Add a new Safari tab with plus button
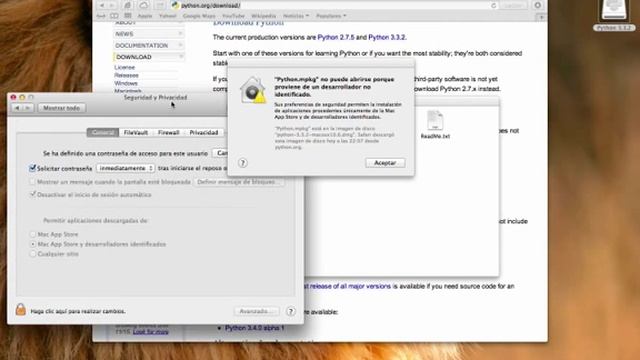640x360 pixels. click(541, 17)
